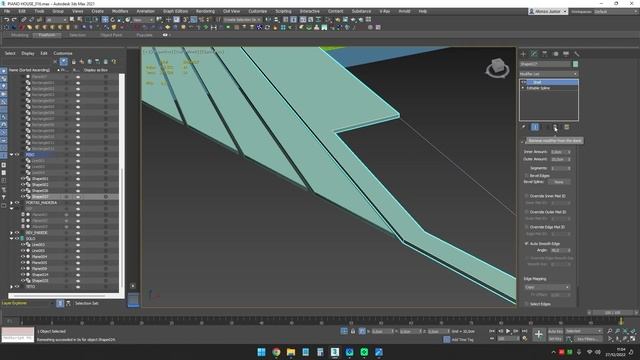Select Editable Spline in modifier stack
The height and width of the screenshot is (360, 640).
coord(538,88)
